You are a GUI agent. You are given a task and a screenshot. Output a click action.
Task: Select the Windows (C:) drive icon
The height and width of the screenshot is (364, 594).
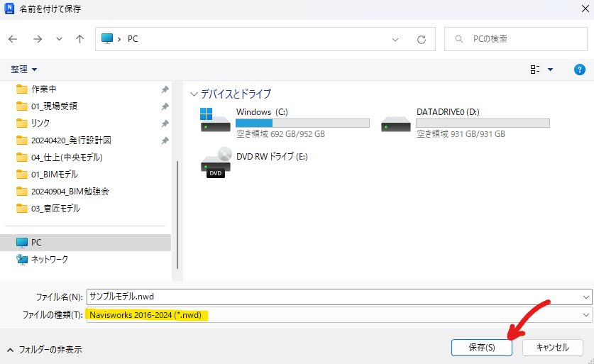(x=215, y=120)
